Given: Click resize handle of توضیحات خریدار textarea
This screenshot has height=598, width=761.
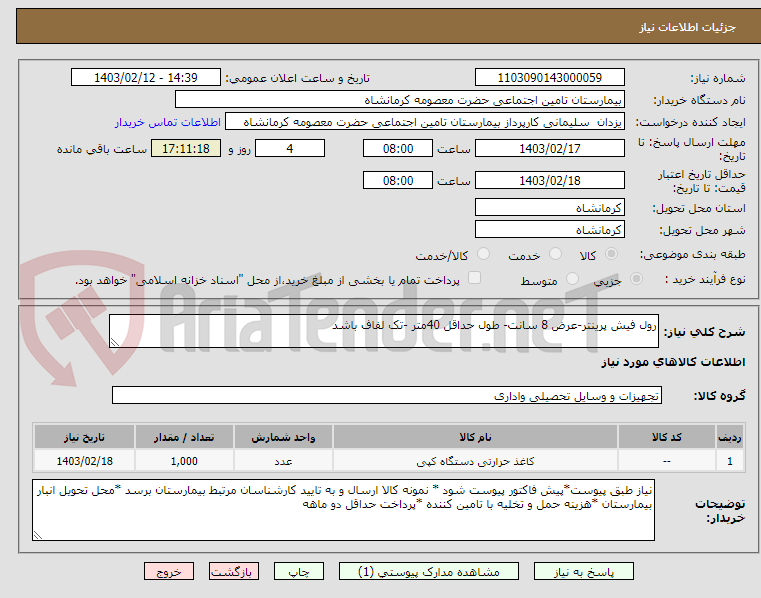Looking at the screenshot, I should (38, 535).
